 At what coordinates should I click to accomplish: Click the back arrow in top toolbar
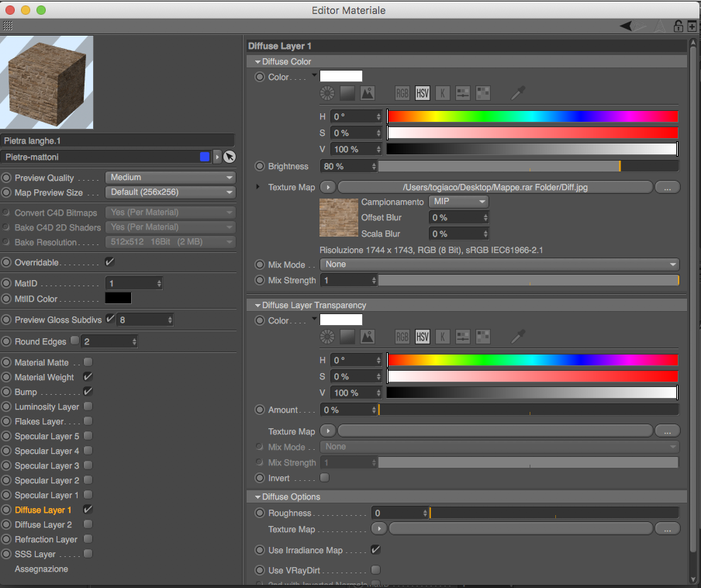coord(626,26)
